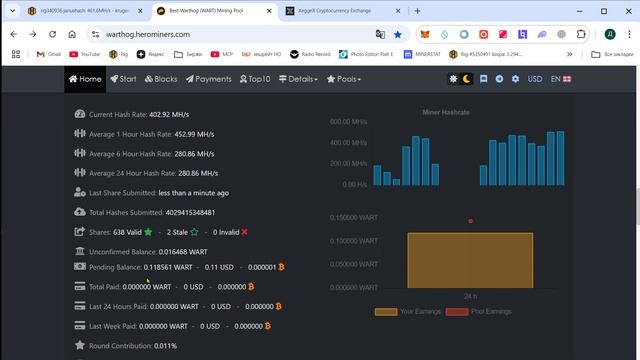Change the USD currency selector
The image size is (640, 360).
pos(535,79)
